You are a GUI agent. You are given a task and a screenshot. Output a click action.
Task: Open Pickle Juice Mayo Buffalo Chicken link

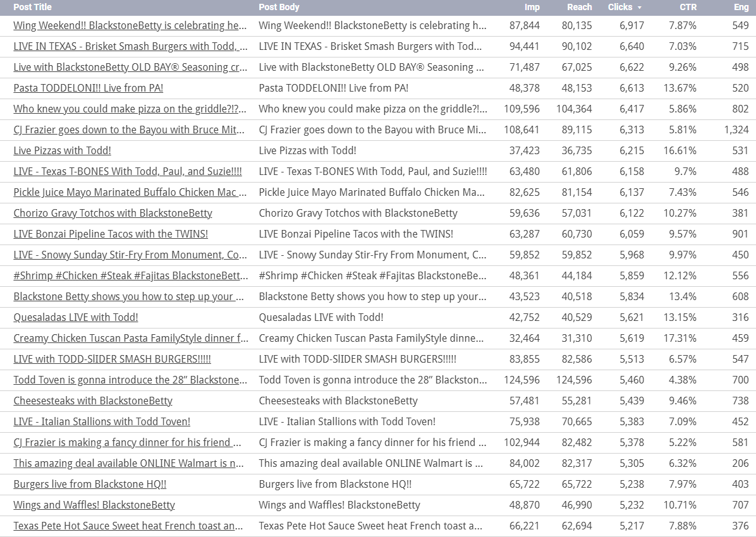[130, 192]
